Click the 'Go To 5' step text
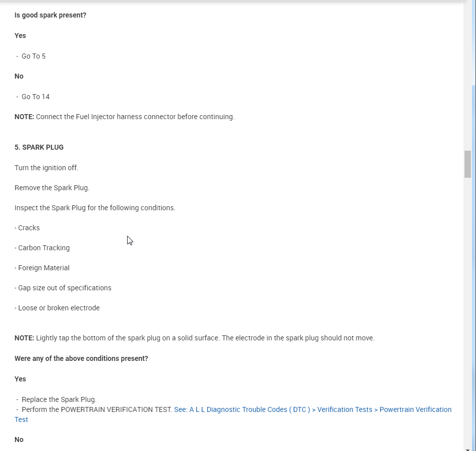The width and height of the screenshot is (476, 451). (x=34, y=56)
